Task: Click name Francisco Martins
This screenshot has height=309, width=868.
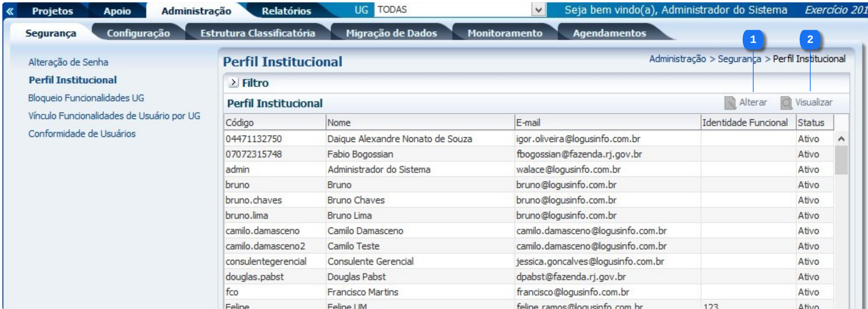Action: (x=363, y=292)
